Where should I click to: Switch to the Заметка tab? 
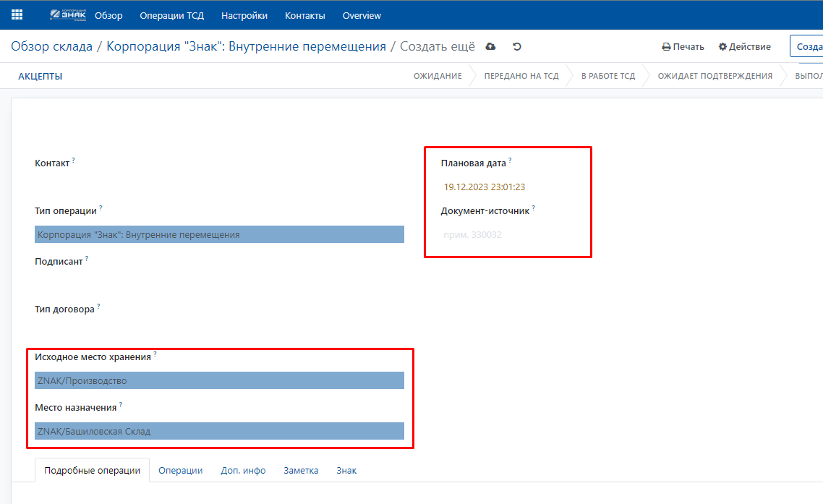point(301,471)
